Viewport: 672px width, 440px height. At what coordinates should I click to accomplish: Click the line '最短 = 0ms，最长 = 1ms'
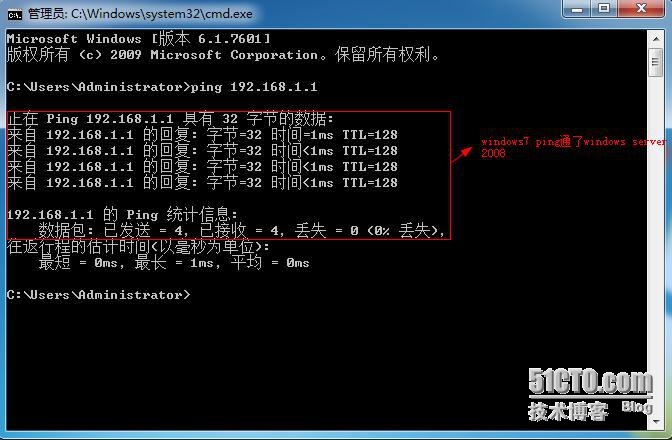coord(174,263)
